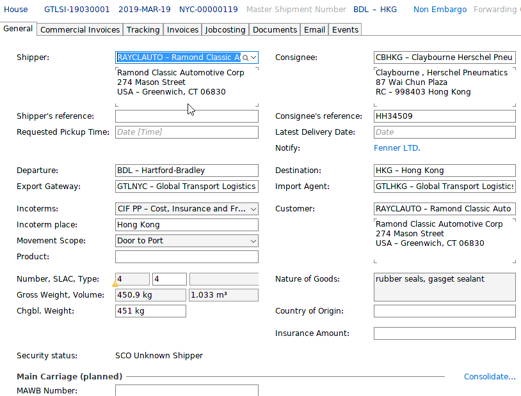Image resolution: width=521 pixels, height=396 pixels.
Task: Click the Chgbl. Weight field 451 kg
Action: coord(150,311)
